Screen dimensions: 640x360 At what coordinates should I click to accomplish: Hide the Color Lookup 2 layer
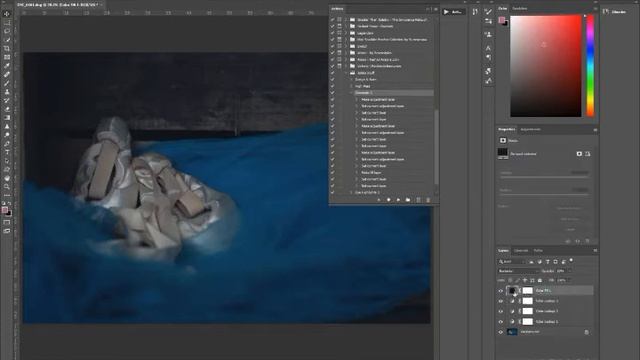pyautogui.click(x=501, y=311)
